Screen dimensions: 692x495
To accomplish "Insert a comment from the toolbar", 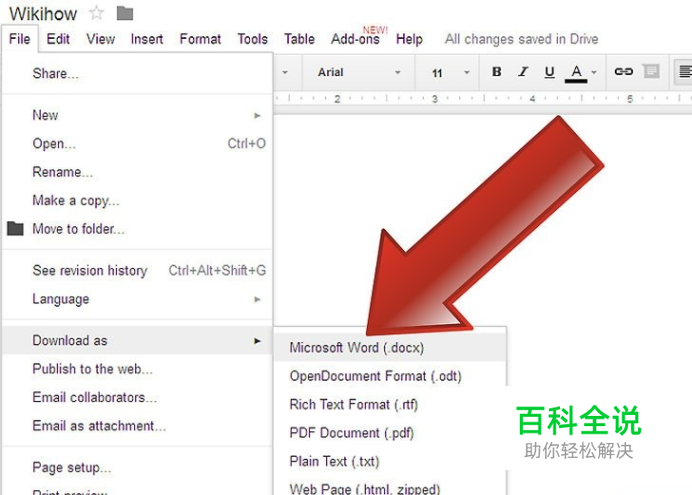I will (x=651, y=71).
